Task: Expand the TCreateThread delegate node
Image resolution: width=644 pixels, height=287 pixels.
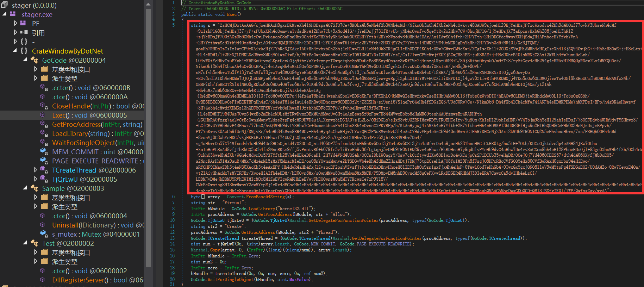Action: [x=36, y=170]
